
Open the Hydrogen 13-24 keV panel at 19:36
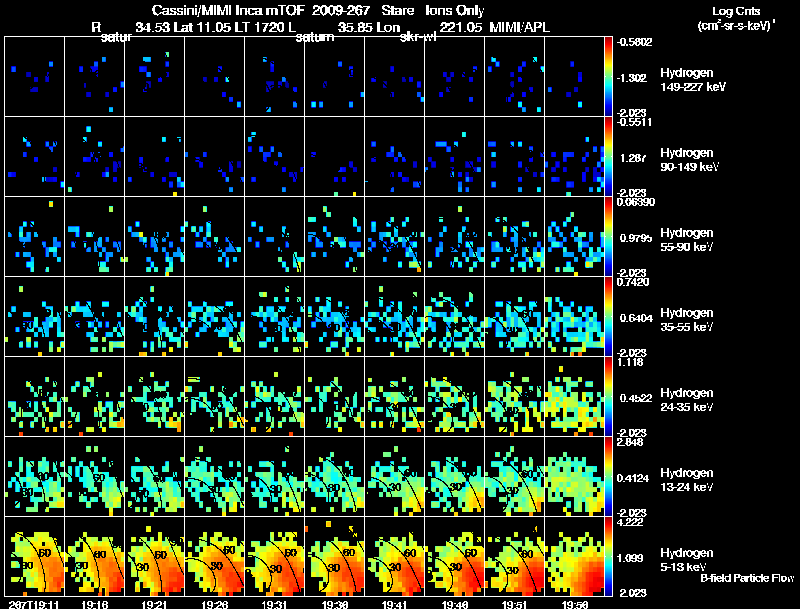(334, 477)
